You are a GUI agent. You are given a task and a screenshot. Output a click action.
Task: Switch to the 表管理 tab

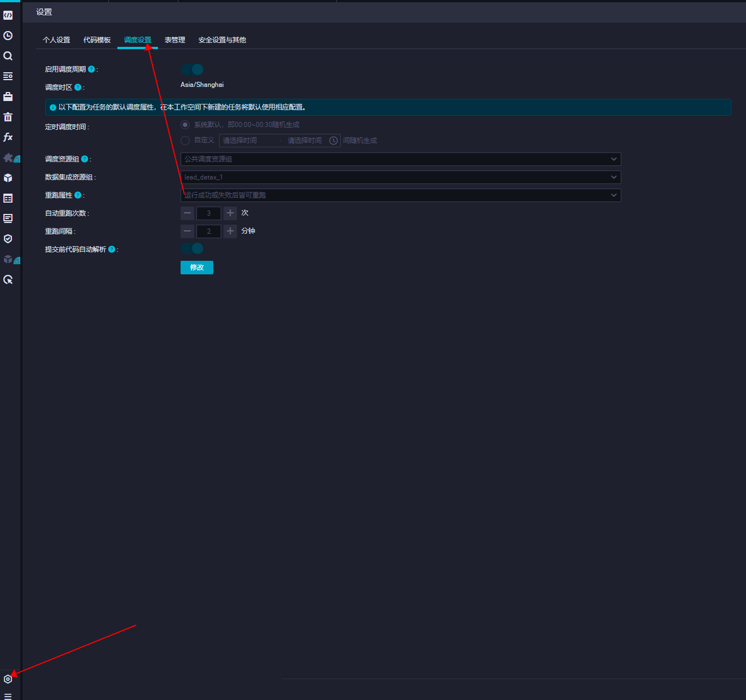175,40
